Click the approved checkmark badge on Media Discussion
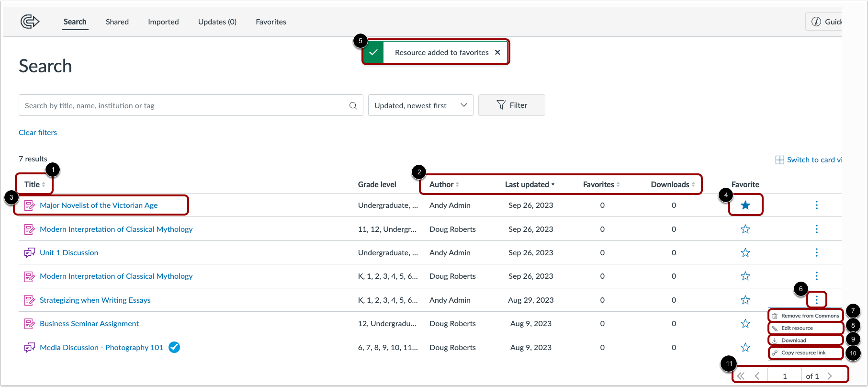This screenshot has height=387, width=868. point(174,347)
